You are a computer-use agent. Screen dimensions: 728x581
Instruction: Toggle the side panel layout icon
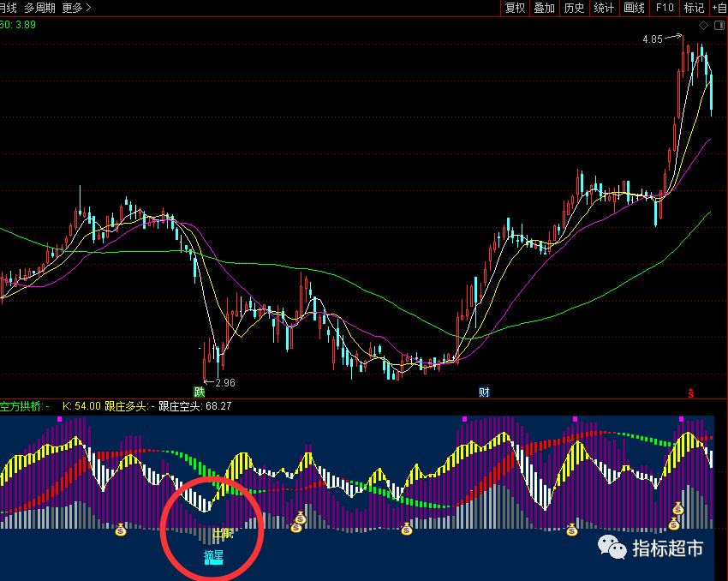[719, 26]
